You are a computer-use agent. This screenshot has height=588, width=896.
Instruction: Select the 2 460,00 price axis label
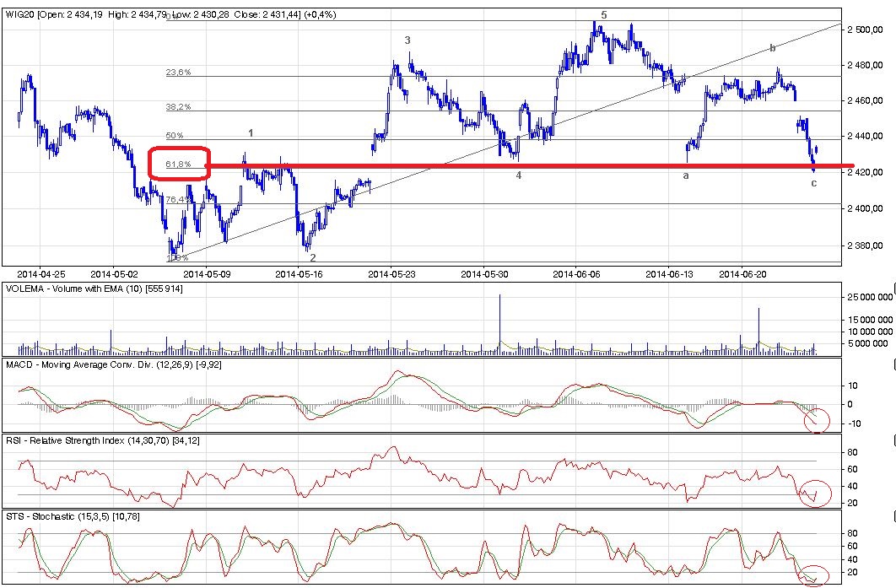pyautogui.click(x=865, y=100)
